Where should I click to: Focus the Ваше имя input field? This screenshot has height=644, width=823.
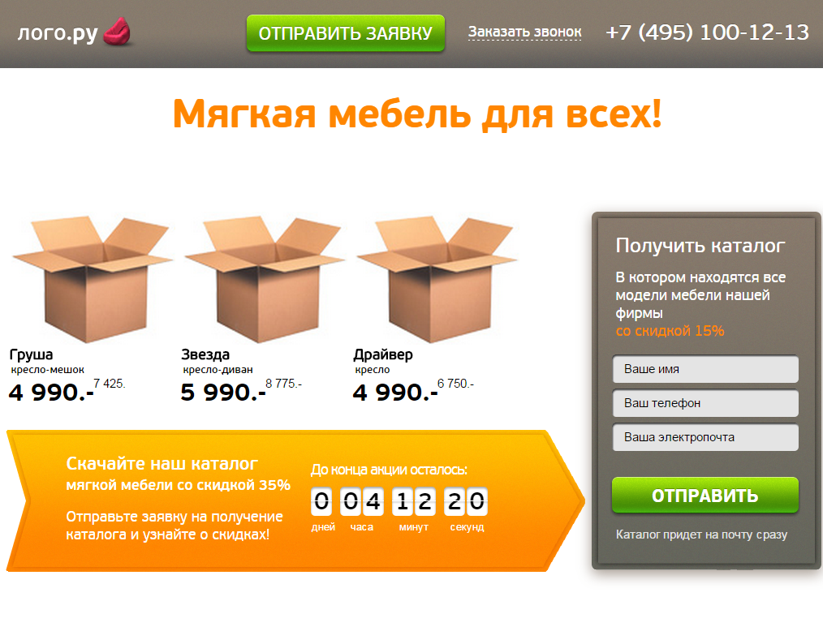coord(705,369)
